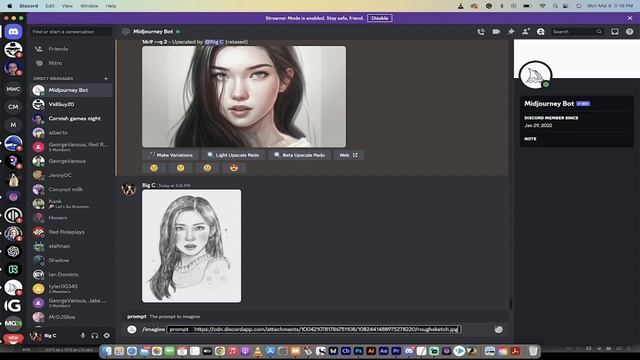Screen dimensions: 640x360
Task: Open the Discord app menu
Action: (x=29, y=6)
